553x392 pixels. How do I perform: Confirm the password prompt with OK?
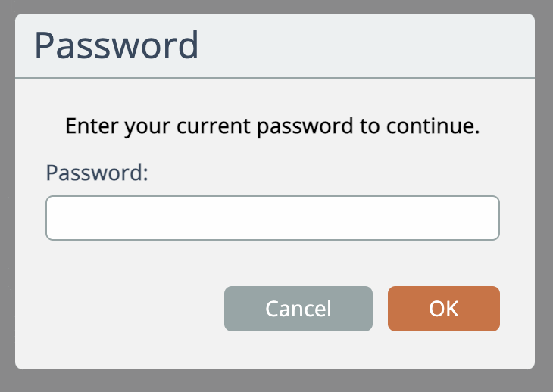tap(443, 309)
